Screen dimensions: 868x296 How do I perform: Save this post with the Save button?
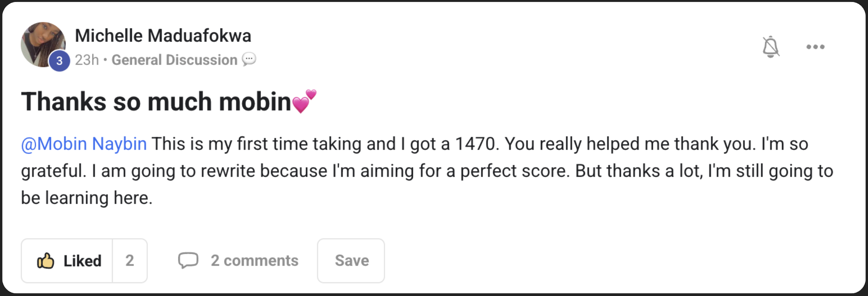pos(352,260)
